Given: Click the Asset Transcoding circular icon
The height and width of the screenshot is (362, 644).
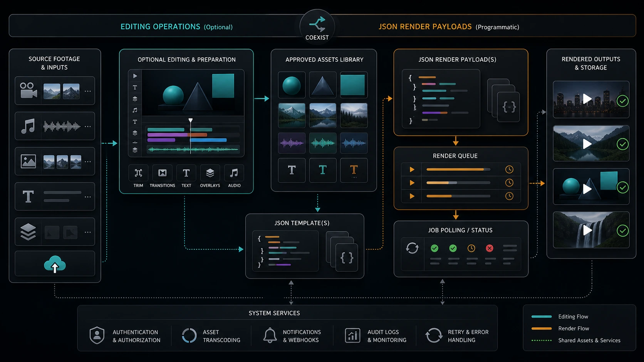Looking at the screenshot, I should (x=189, y=335).
